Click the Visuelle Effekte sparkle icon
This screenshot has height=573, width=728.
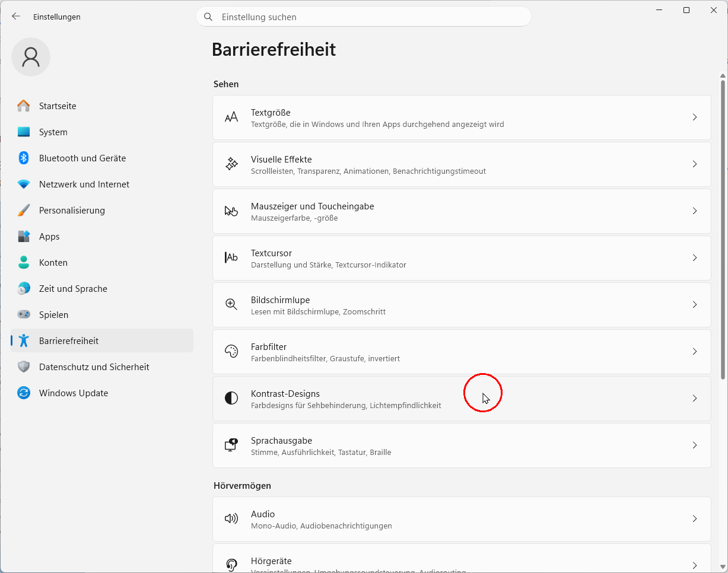pos(231,164)
